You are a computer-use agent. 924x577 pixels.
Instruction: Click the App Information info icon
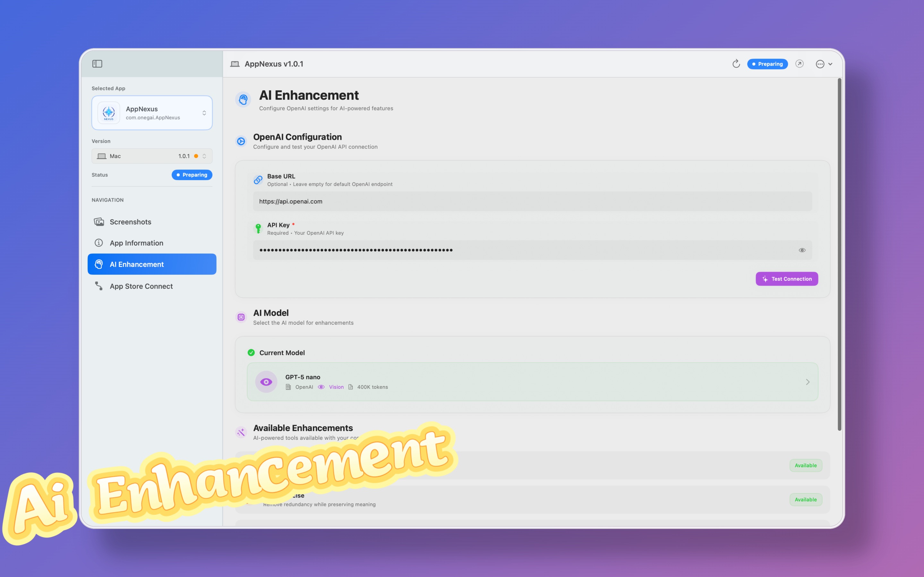click(99, 243)
